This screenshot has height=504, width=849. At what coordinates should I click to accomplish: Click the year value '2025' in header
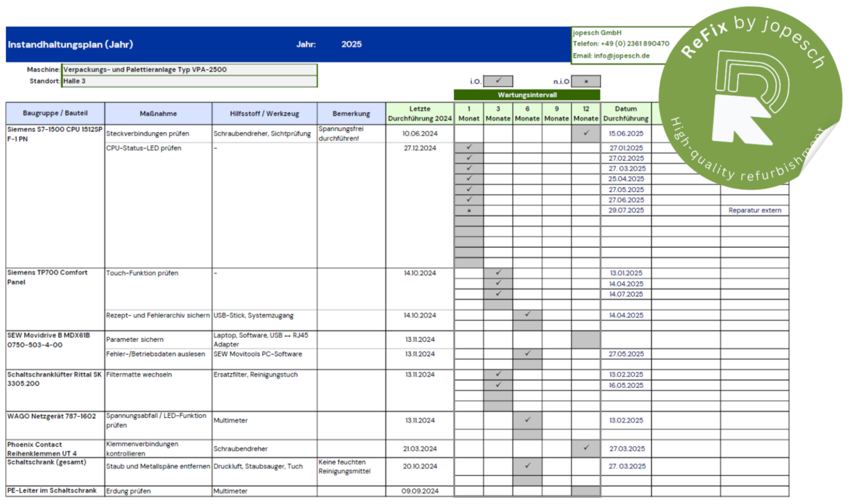[x=352, y=44]
